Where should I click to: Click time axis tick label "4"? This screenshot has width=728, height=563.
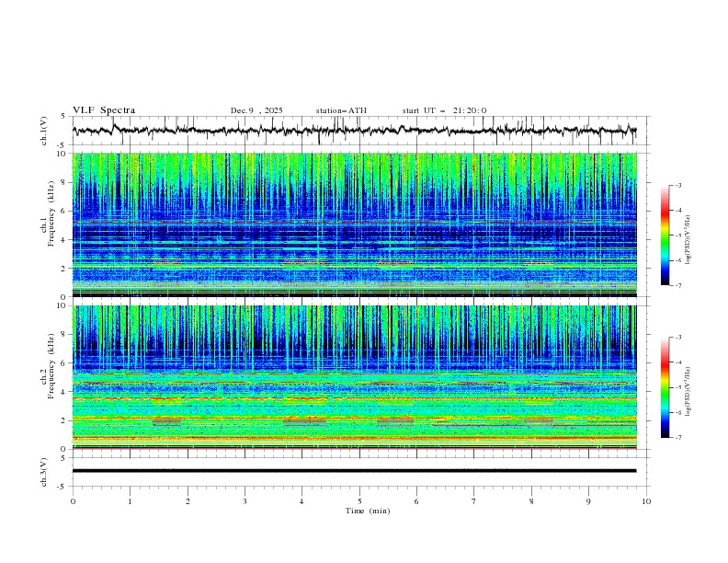click(302, 501)
